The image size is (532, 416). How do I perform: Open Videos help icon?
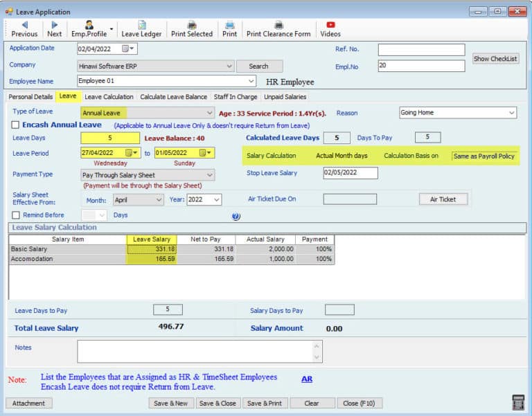(x=330, y=29)
